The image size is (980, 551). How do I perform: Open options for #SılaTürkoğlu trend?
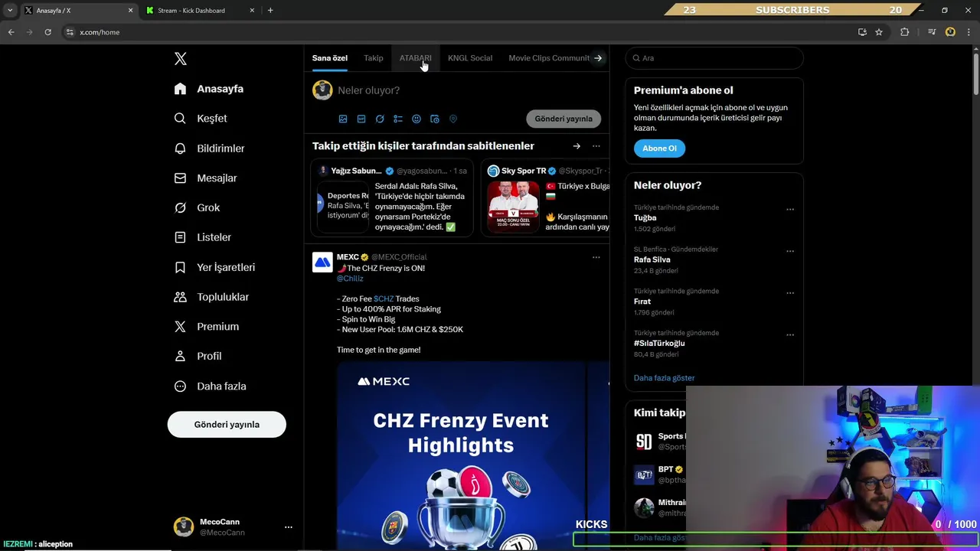[790, 335]
